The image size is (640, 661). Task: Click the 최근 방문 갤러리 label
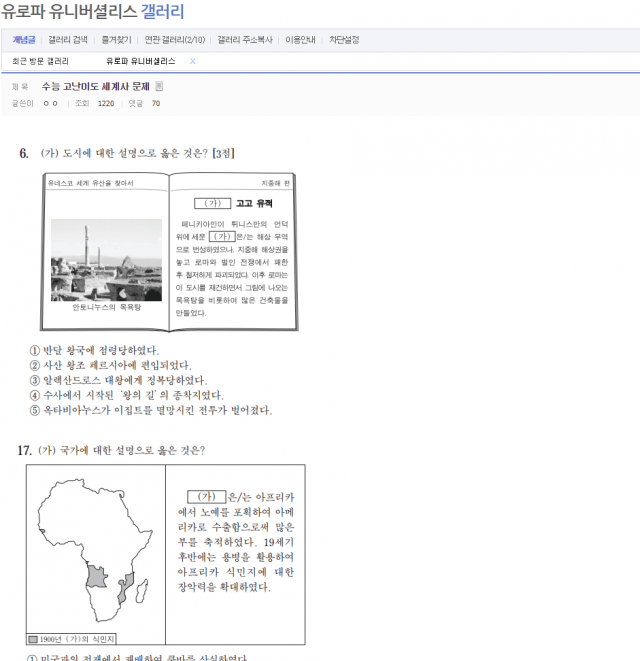40,62
